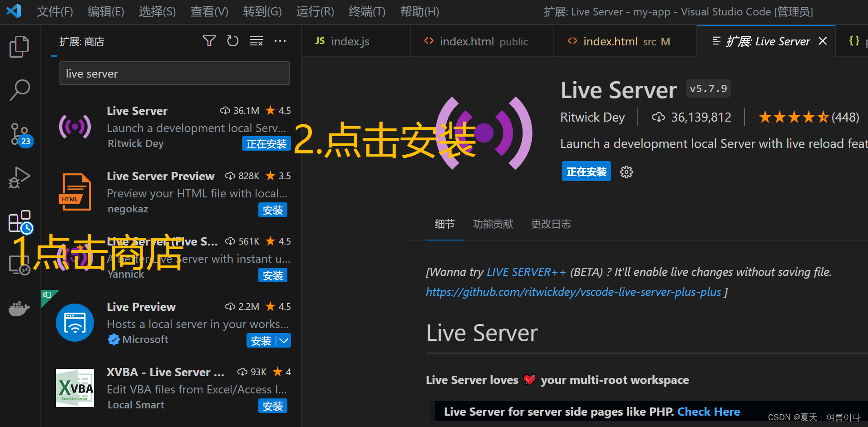Click the Live Preview Microsoft icon
The width and height of the screenshot is (868, 427).
(x=75, y=323)
